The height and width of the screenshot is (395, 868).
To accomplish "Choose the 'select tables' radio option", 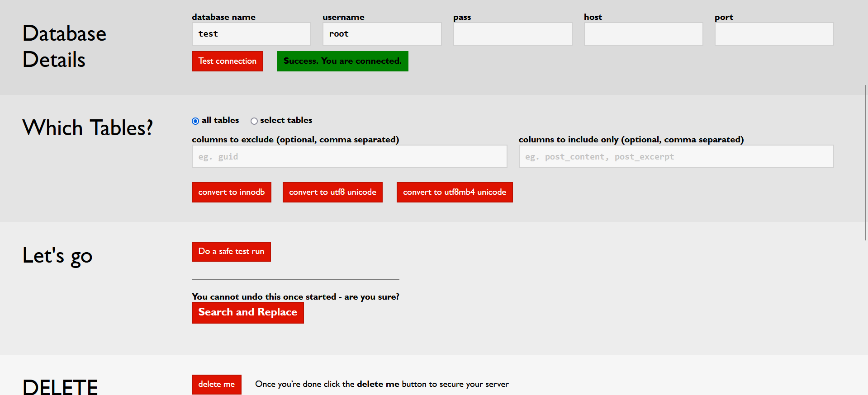I will (x=254, y=121).
